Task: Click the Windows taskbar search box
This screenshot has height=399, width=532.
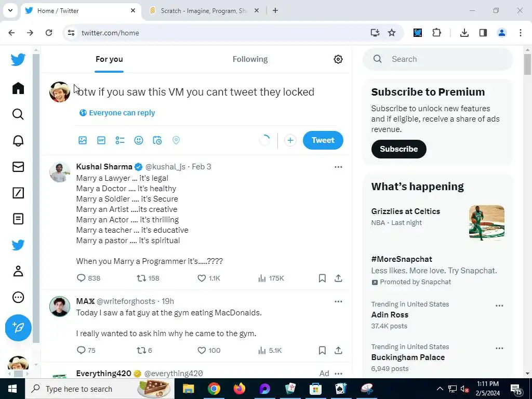Action: (x=100, y=389)
